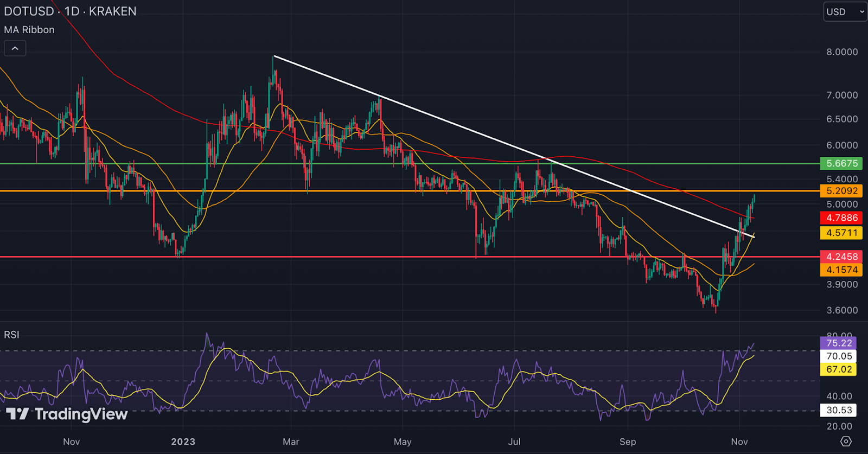This screenshot has width=868, height=454.
Task: Click the yellow 67.02 RSI average label
Action: 839,369
